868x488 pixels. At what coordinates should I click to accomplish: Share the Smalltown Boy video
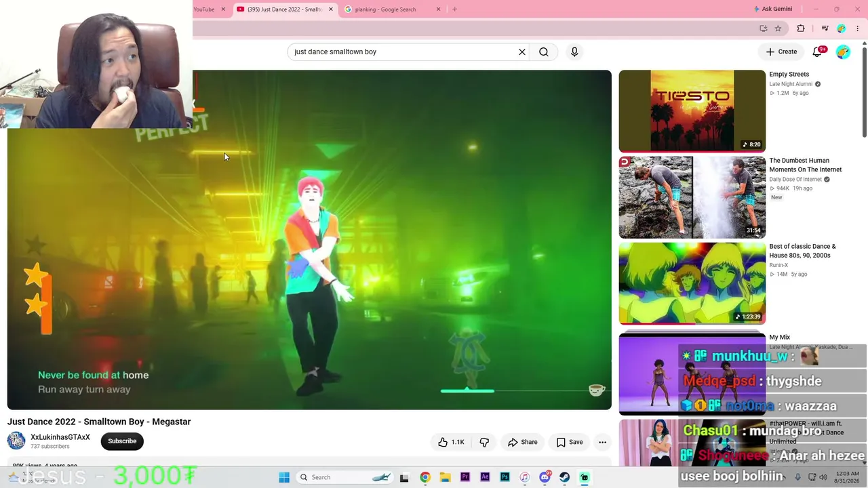click(523, 442)
